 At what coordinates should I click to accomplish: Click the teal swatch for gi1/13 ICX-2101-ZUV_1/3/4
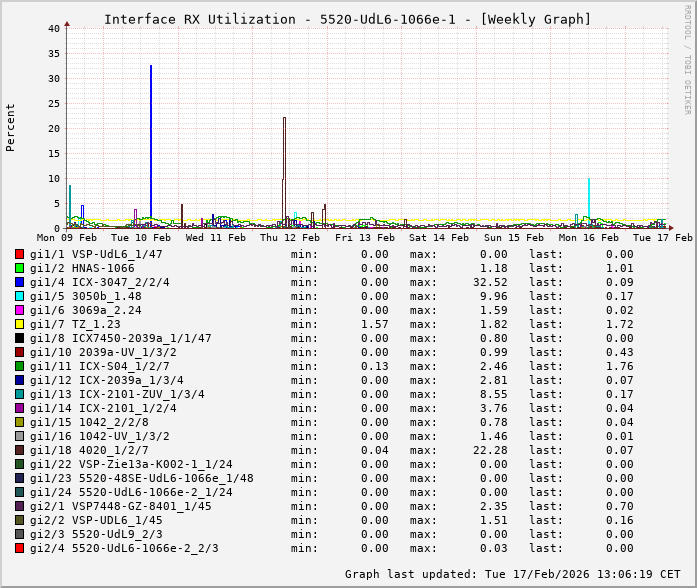tap(19, 394)
